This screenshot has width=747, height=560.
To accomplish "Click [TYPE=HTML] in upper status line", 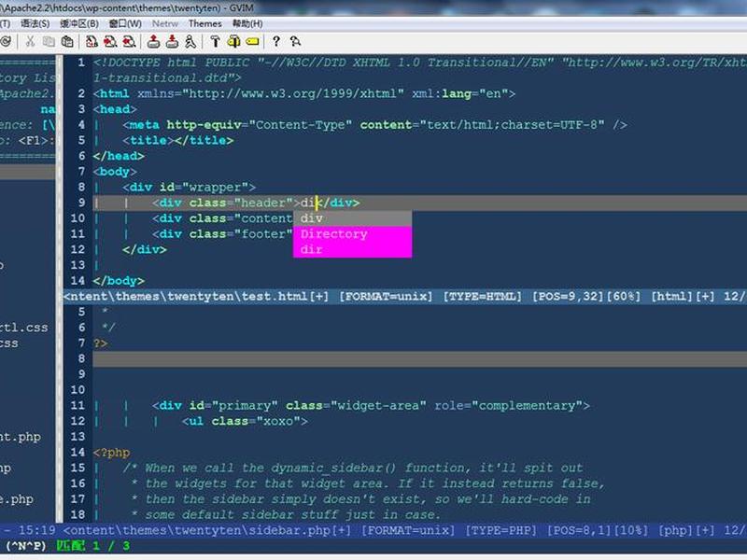I will (x=482, y=297).
